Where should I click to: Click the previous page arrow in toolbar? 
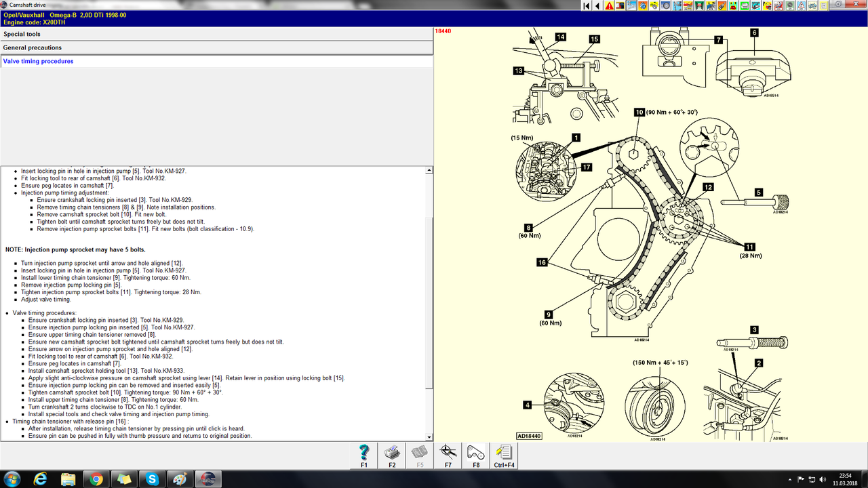(597, 6)
